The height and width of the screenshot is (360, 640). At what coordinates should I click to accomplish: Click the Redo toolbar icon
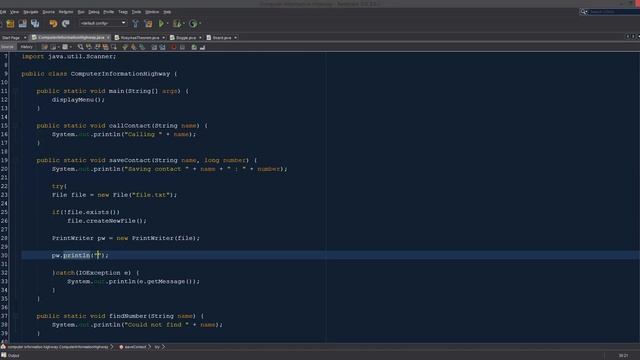click(x=65, y=24)
